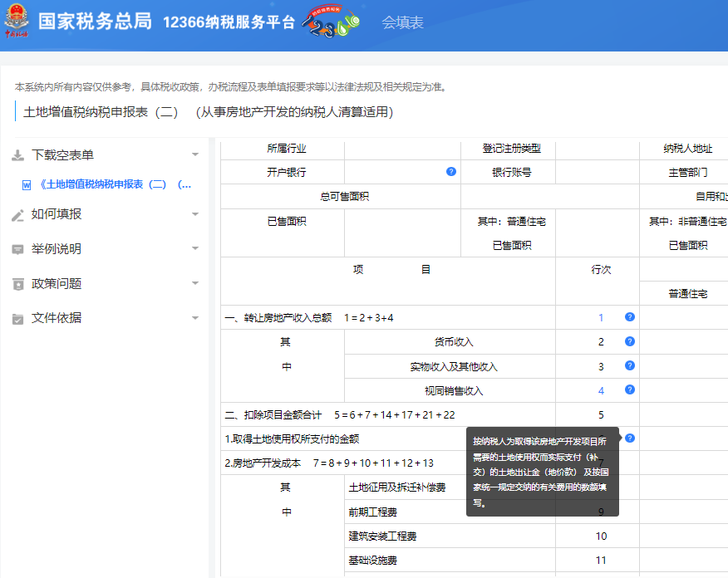
Task: Click the question mark beside 转让房地产收入总额 row
Action: click(x=629, y=317)
